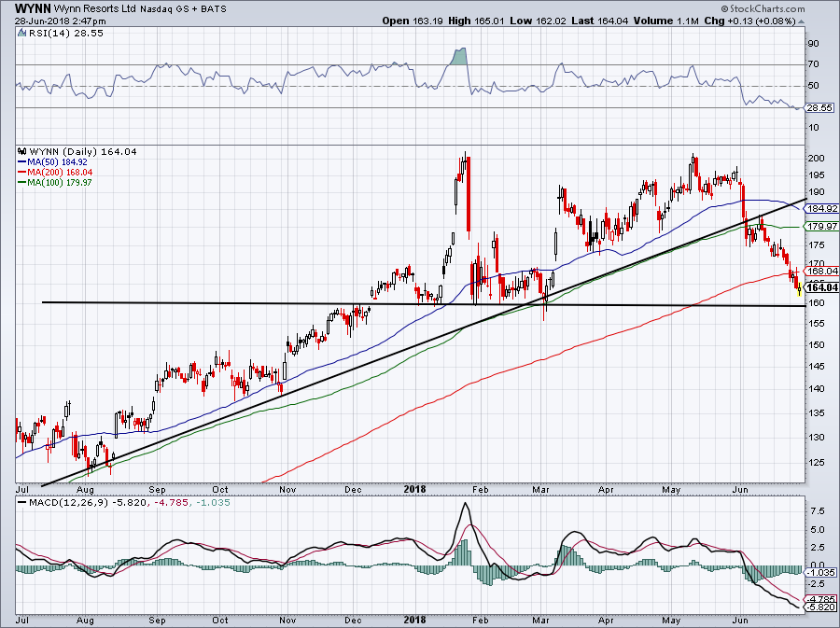
Task: Click the 'MA(100) 179.97' legend label
Action: pos(60,183)
